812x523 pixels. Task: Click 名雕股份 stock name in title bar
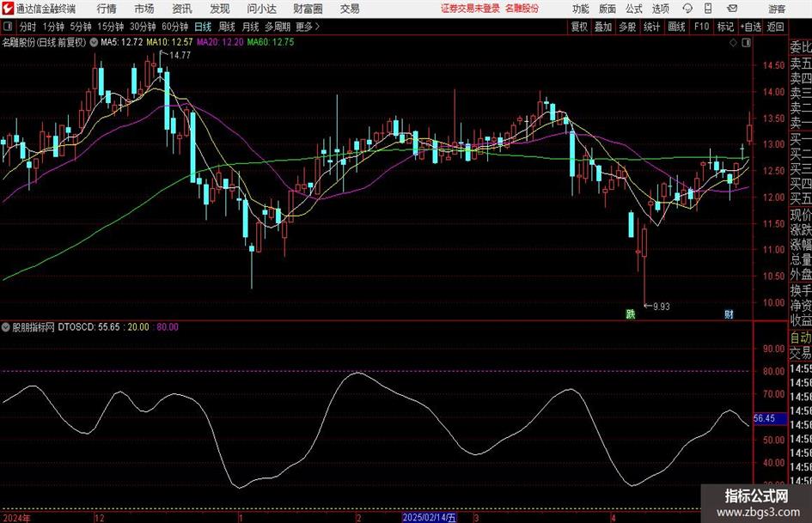pyautogui.click(x=522, y=9)
